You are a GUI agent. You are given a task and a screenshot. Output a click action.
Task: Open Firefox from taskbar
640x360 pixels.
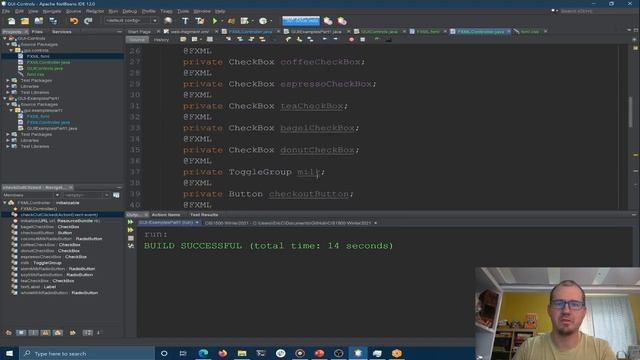pos(222,353)
